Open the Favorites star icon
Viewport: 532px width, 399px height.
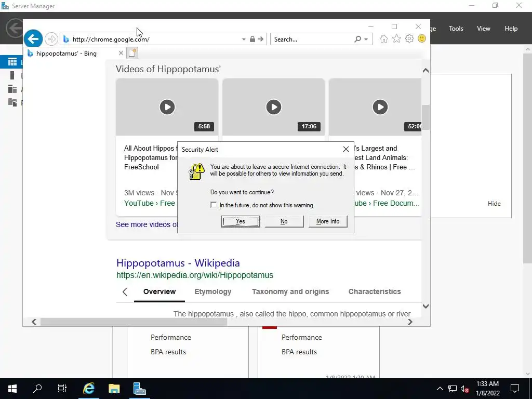[396, 38]
